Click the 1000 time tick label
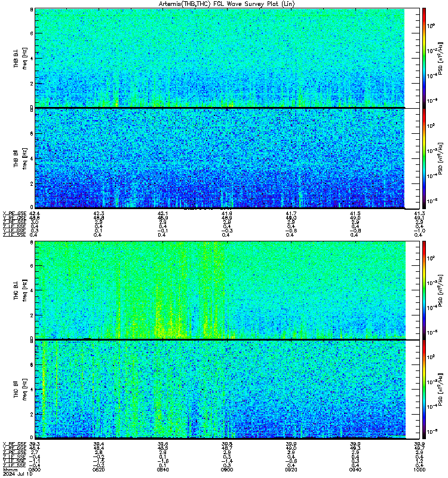 click(419, 470)
